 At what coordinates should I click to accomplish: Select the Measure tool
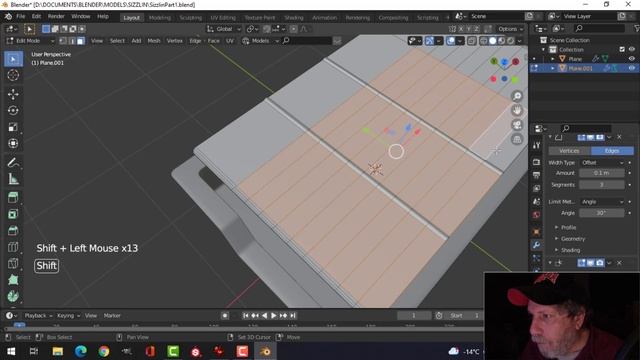pyautogui.click(x=13, y=179)
